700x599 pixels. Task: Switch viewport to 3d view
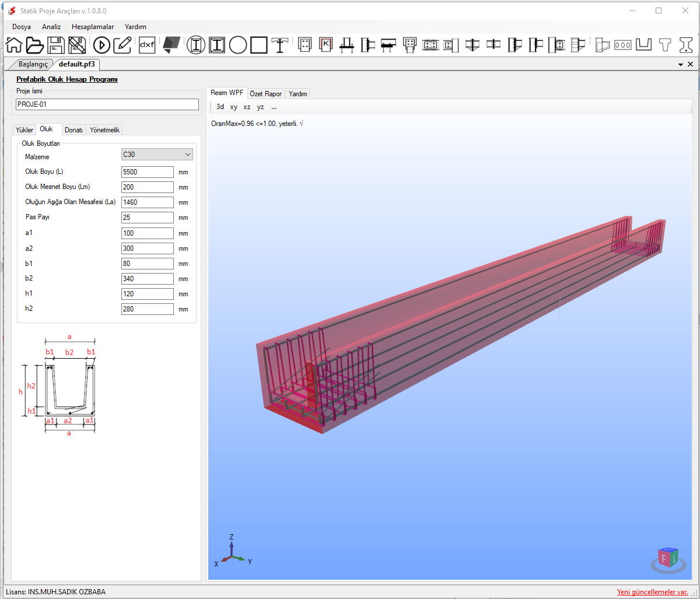(x=220, y=107)
